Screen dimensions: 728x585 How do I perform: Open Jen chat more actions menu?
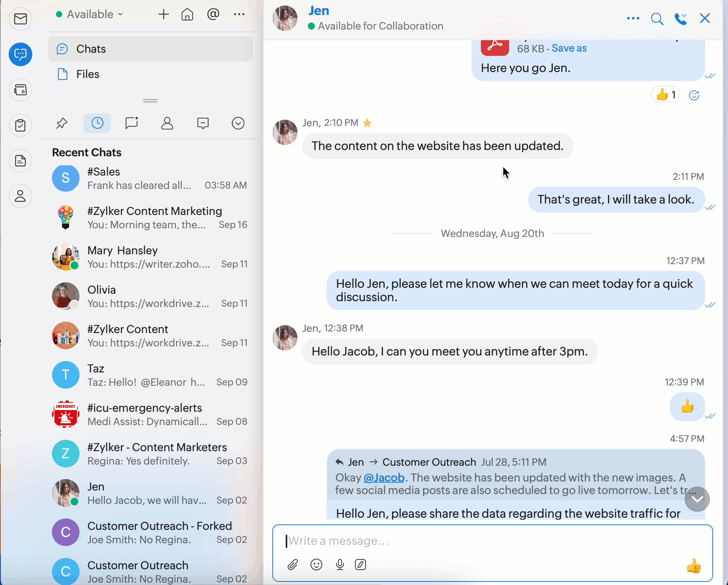633,19
